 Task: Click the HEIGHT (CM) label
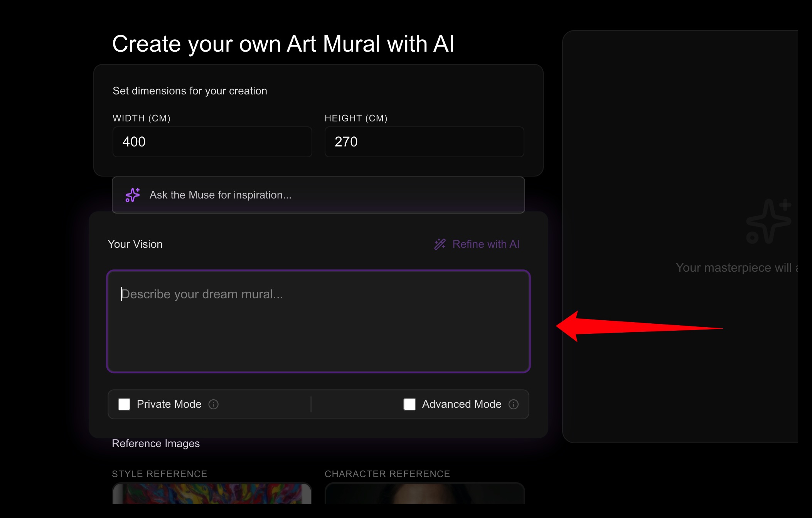356,118
